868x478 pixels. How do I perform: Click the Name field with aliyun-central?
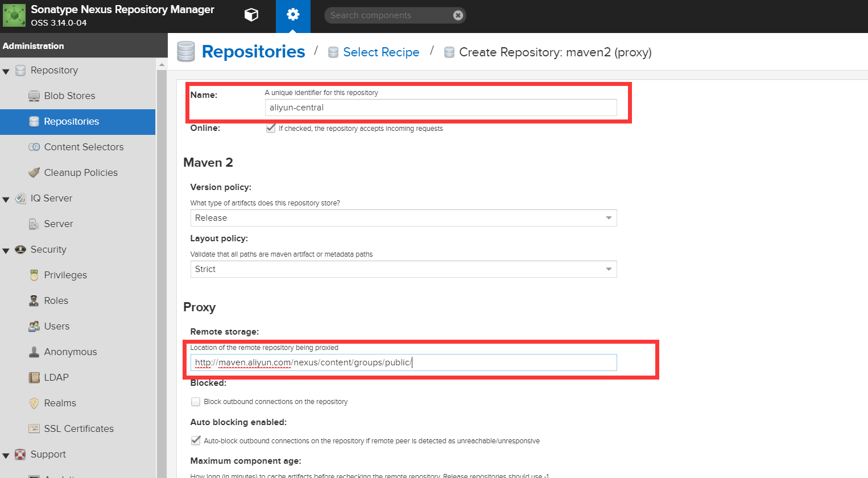(x=441, y=108)
